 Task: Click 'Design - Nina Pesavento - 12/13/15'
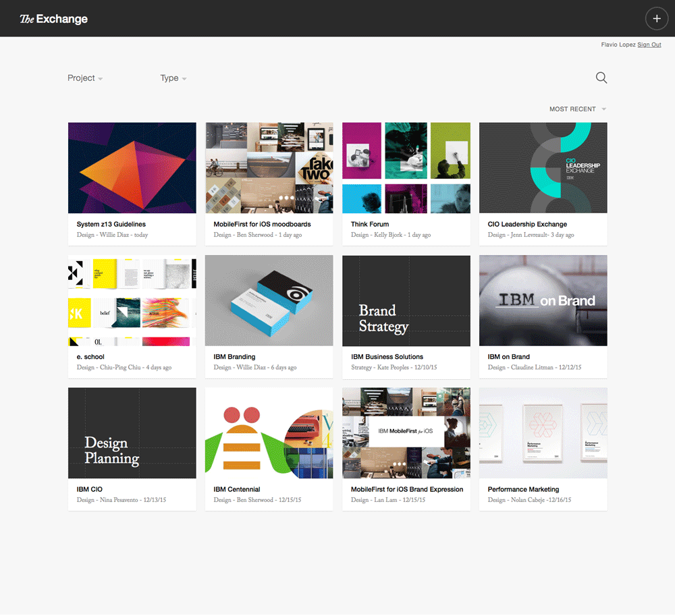point(122,500)
